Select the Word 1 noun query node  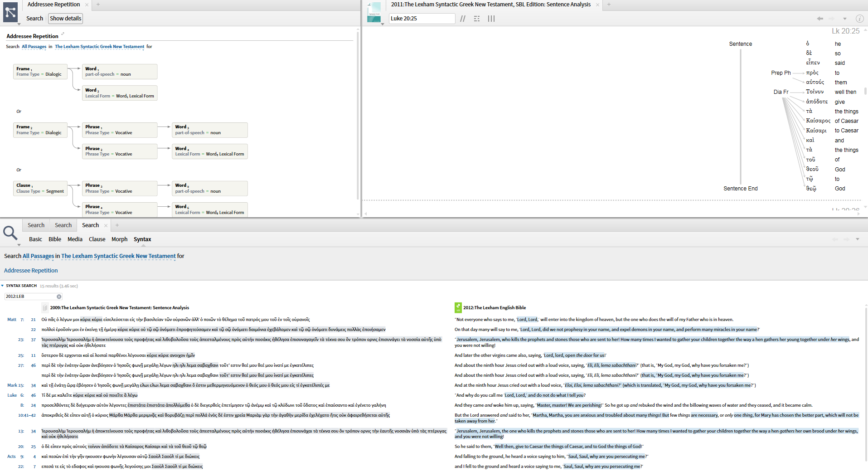(120, 72)
